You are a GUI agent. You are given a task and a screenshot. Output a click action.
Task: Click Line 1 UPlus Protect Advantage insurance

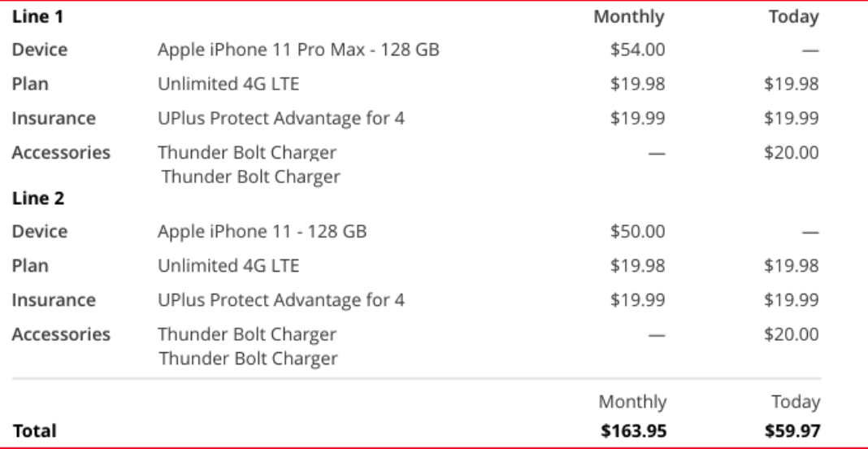click(281, 119)
